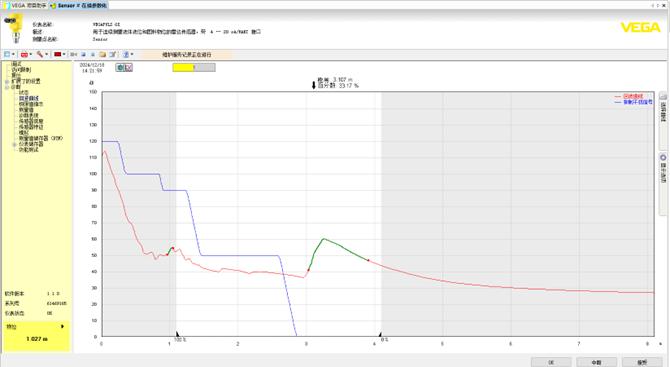Image resolution: width=670 pixels, height=367 pixels.
Task: Switch to the VEGA project assistant tab
Action: point(25,6)
